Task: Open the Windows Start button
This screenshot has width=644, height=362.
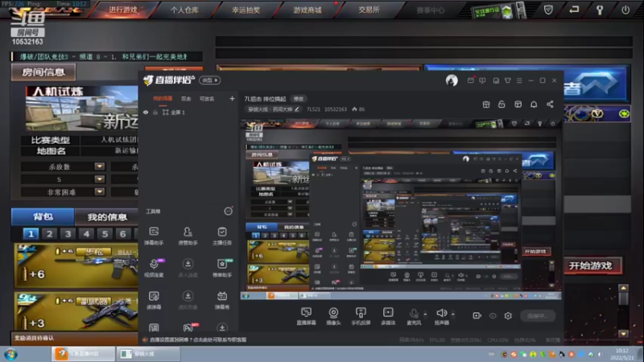Action: 10,354
